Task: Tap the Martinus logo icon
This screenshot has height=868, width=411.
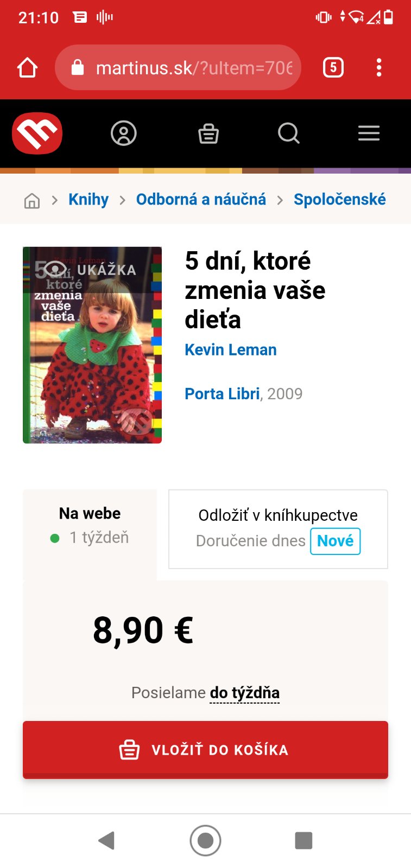Action: click(37, 133)
